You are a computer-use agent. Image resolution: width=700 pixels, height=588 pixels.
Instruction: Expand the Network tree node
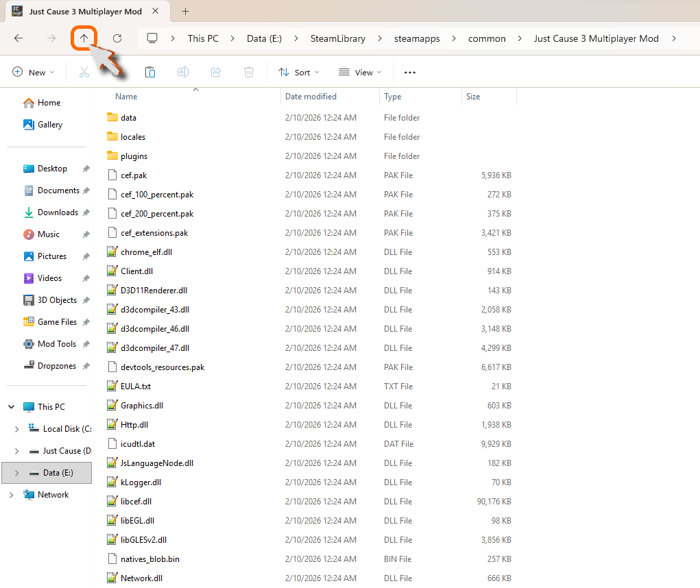point(12,495)
